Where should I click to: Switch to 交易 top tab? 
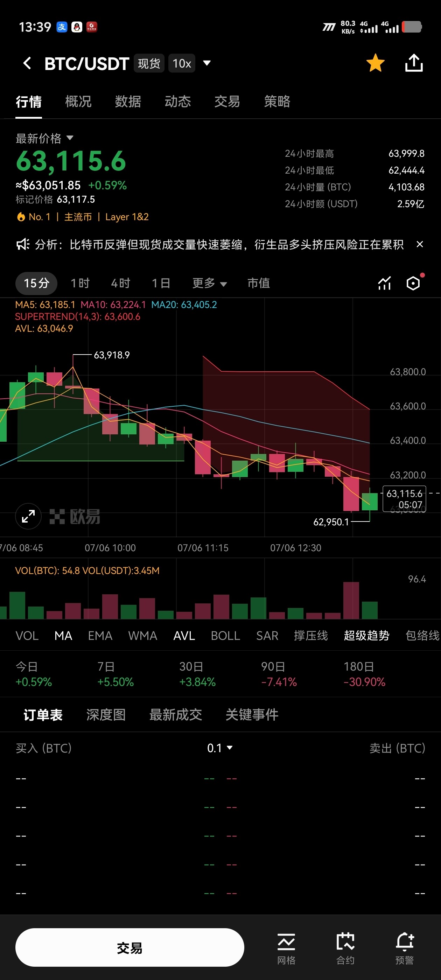pyautogui.click(x=227, y=101)
